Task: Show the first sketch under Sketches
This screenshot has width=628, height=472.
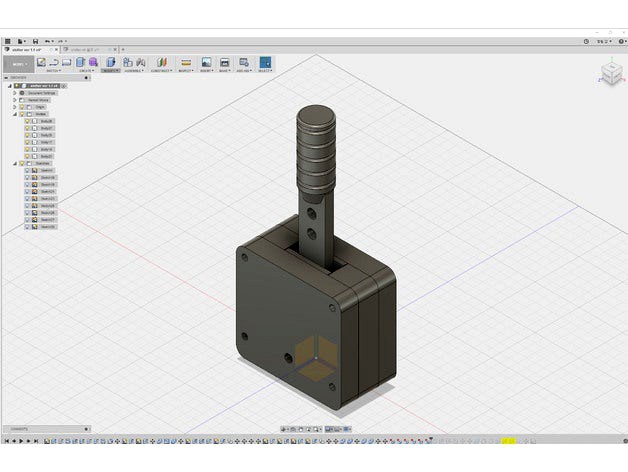Action: click(27, 170)
